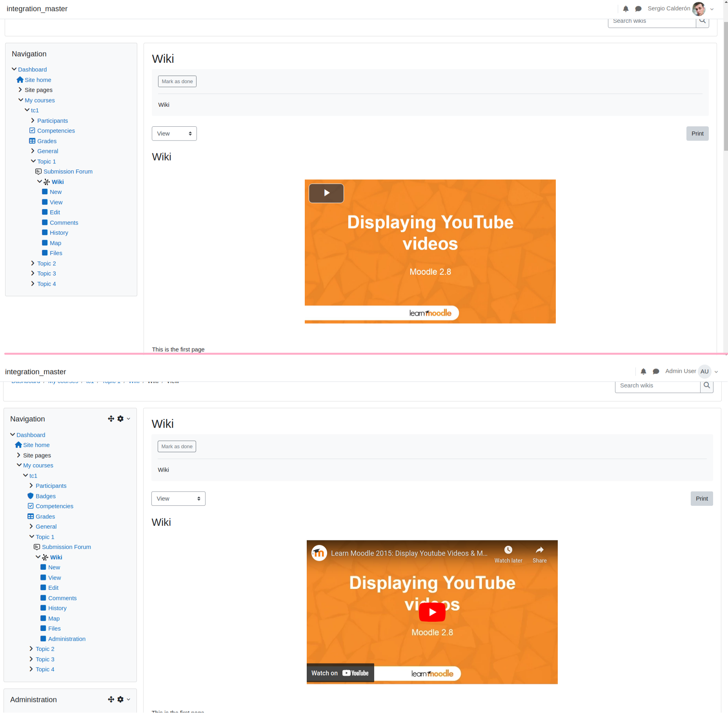Screen dimensions: 728x722
Task: Open Topic 3 in top navigation
Action: tap(47, 273)
